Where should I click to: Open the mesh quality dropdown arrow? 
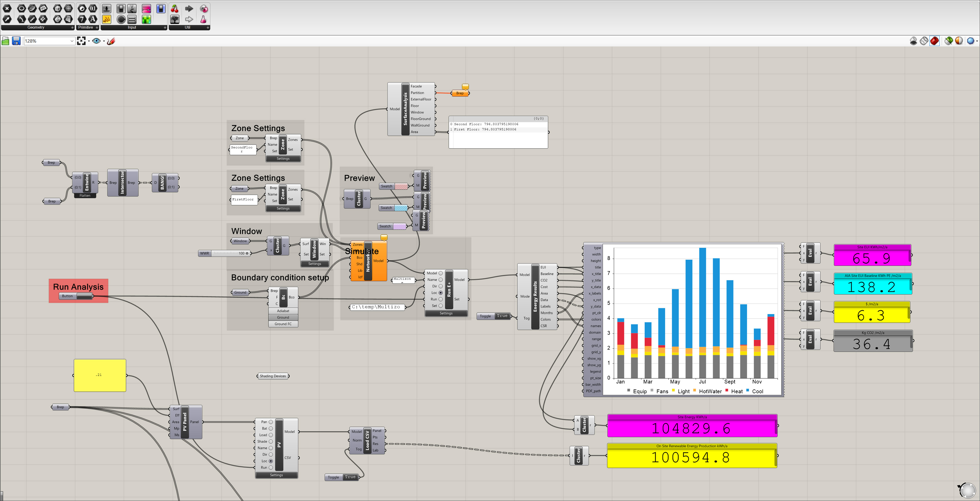977,41
